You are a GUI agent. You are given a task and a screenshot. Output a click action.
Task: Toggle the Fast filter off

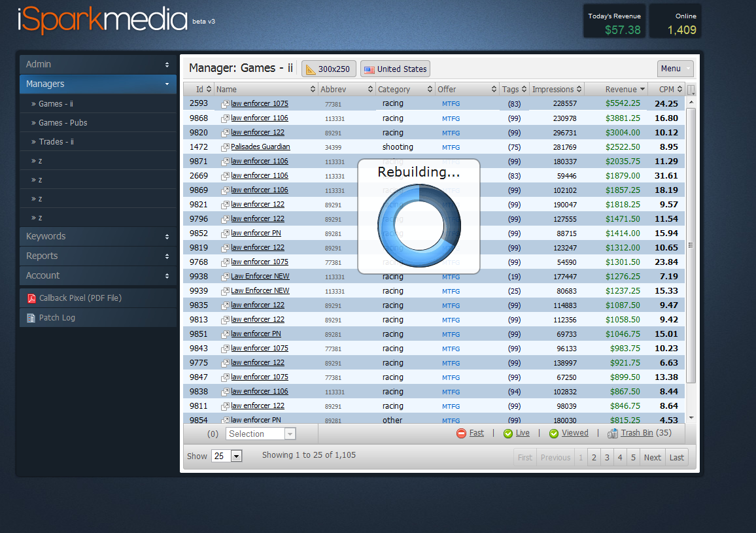471,433
